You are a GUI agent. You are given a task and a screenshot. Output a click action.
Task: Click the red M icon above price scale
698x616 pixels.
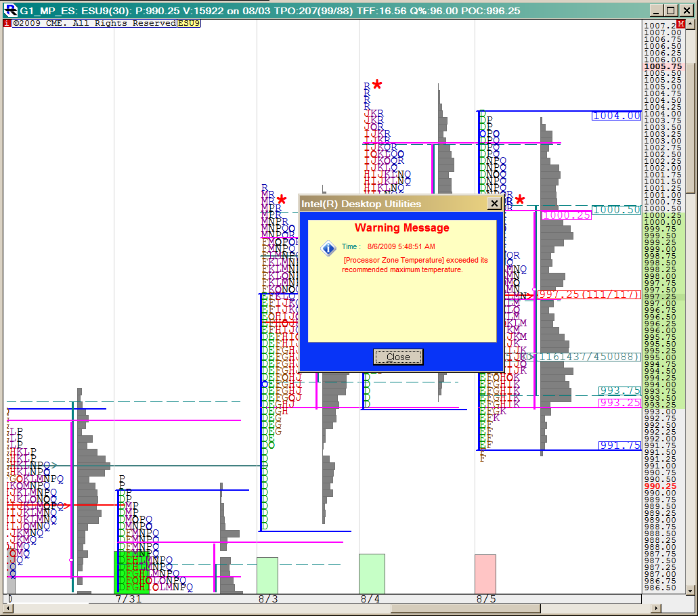coord(680,24)
